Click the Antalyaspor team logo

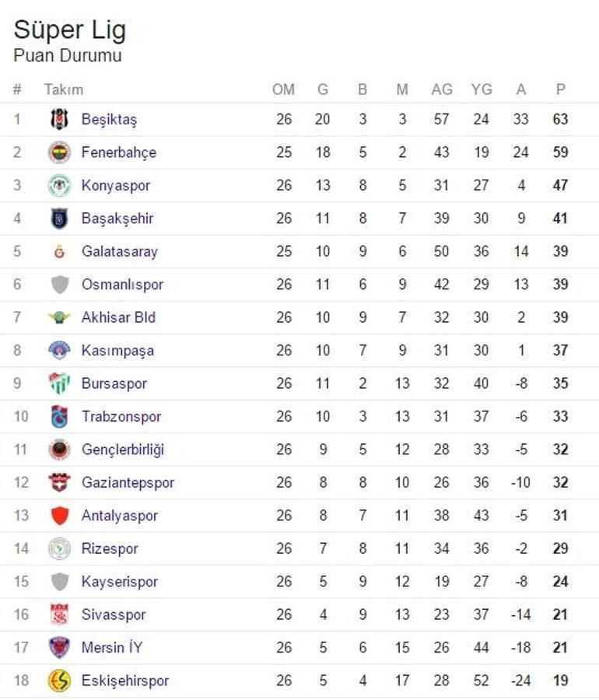[59, 516]
